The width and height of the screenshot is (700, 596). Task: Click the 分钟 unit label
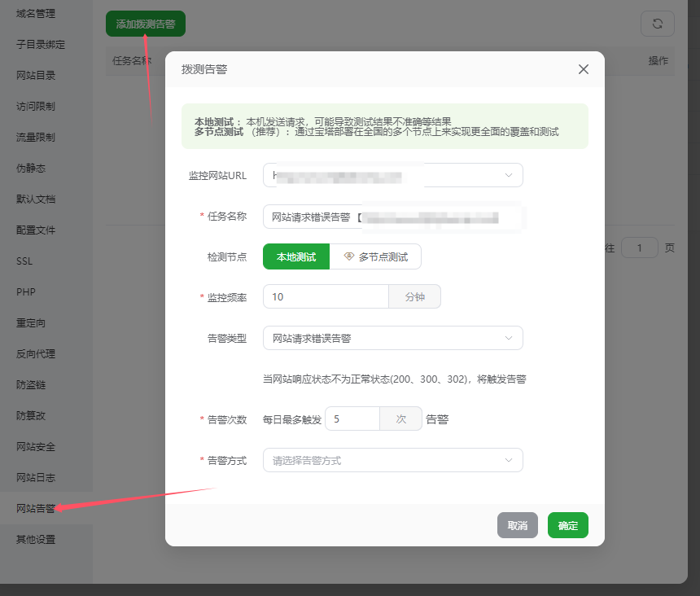coord(415,296)
